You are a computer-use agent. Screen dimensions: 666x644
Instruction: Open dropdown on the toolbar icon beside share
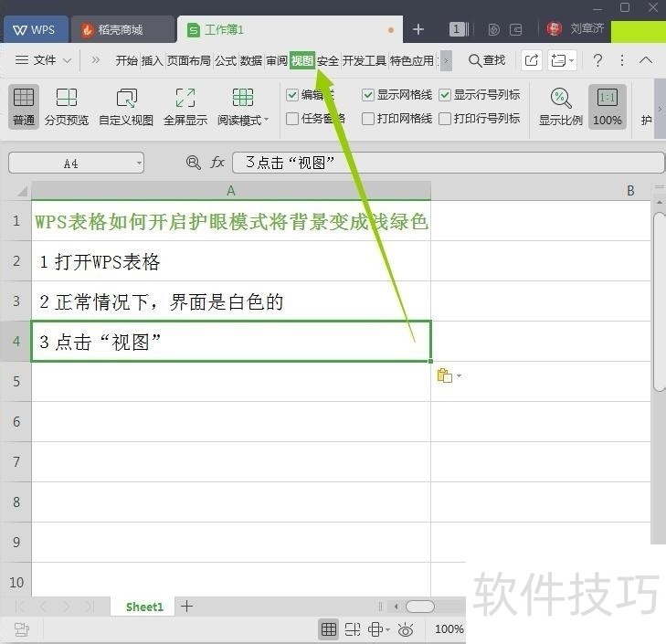(571, 60)
